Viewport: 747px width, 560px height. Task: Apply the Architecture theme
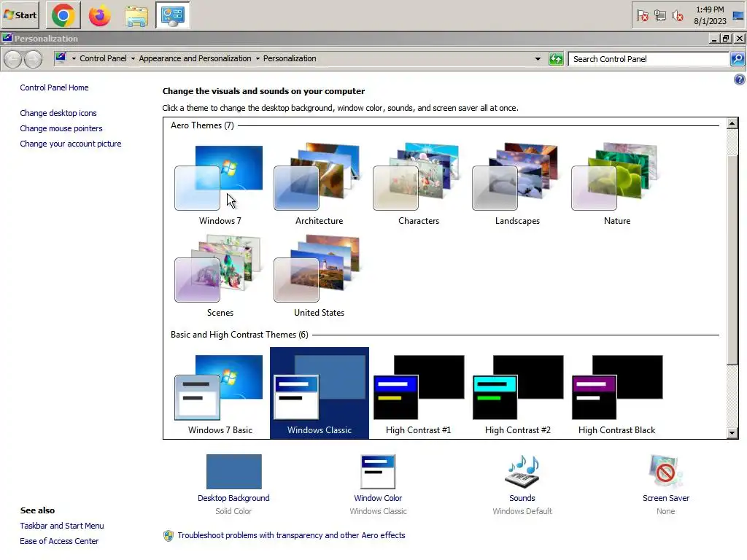319,184
